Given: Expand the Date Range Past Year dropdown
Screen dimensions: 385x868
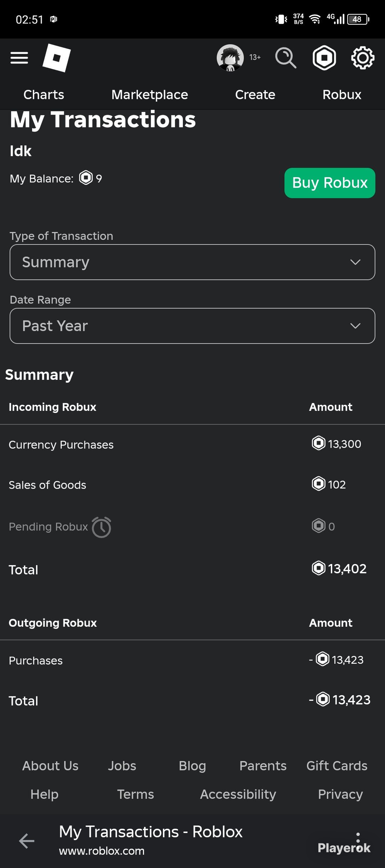Looking at the screenshot, I should point(192,326).
